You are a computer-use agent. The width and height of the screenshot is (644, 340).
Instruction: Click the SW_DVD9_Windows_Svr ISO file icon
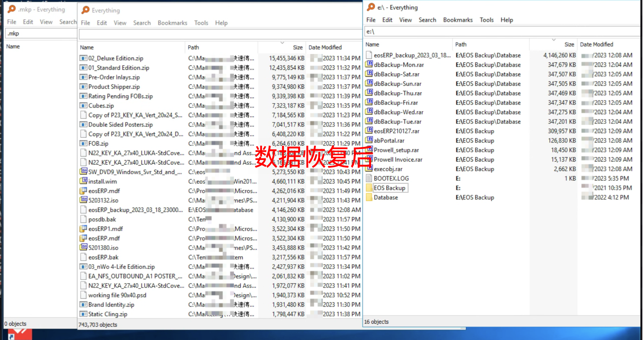(x=83, y=172)
